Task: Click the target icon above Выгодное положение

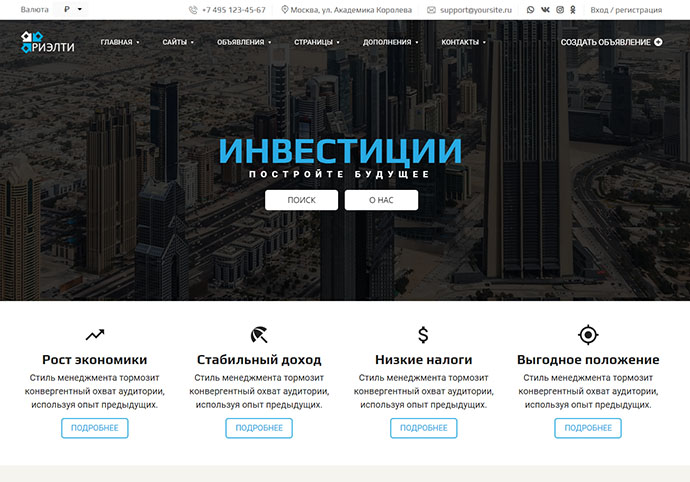Action: [x=588, y=335]
